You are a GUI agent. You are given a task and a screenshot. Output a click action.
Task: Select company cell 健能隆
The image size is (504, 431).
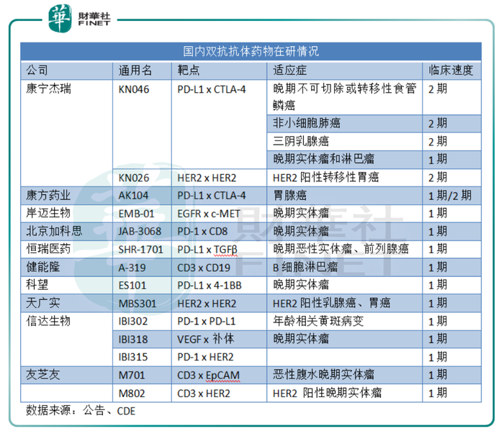(x=42, y=267)
